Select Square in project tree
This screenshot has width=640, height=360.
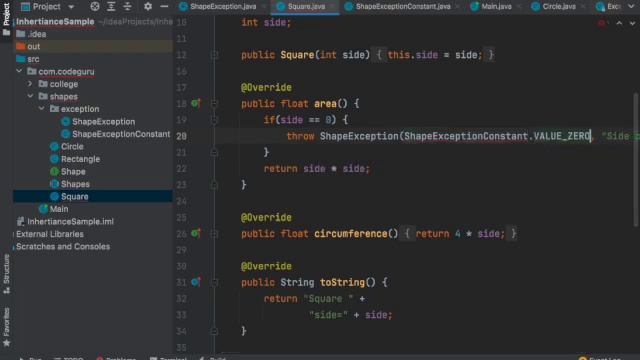pyautogui.click(x=75, y=196)
